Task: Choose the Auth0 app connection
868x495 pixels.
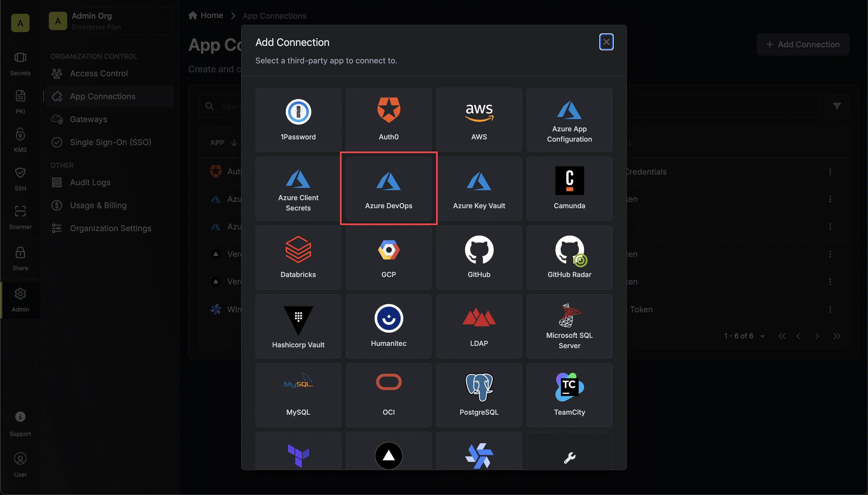Action: [389, 120]
